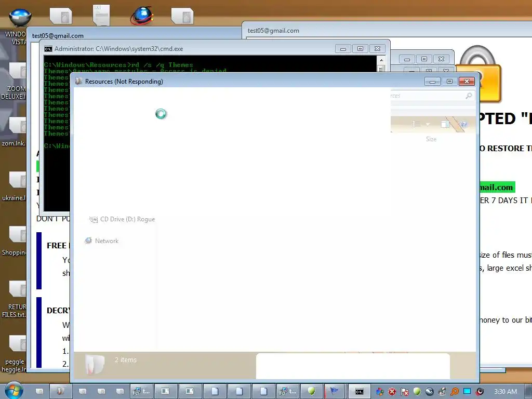
Task: Click the globe network tray icon
Action: tap(429, 392)
